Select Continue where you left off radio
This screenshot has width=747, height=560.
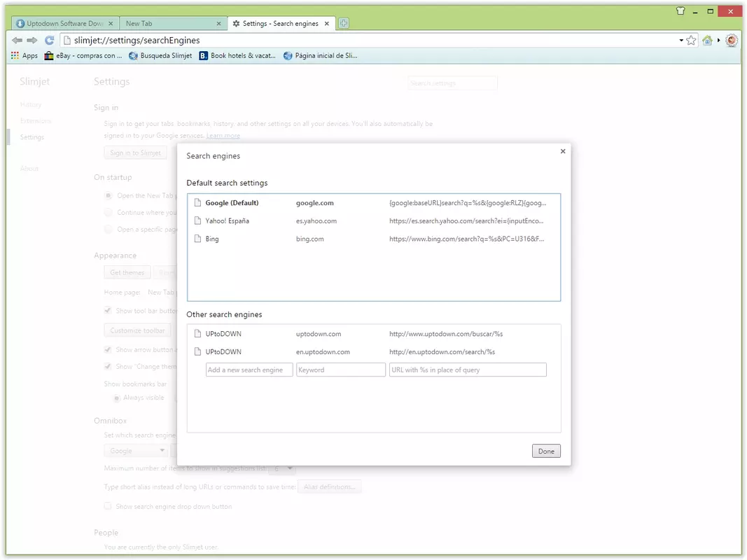(108, 212)
